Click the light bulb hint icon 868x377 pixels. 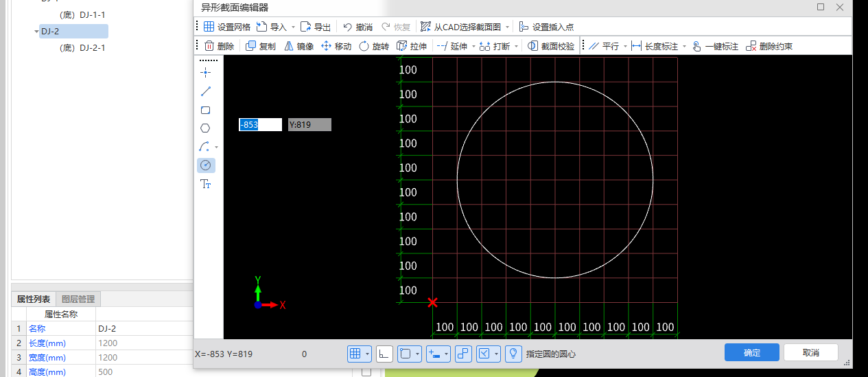pos(513,354)
